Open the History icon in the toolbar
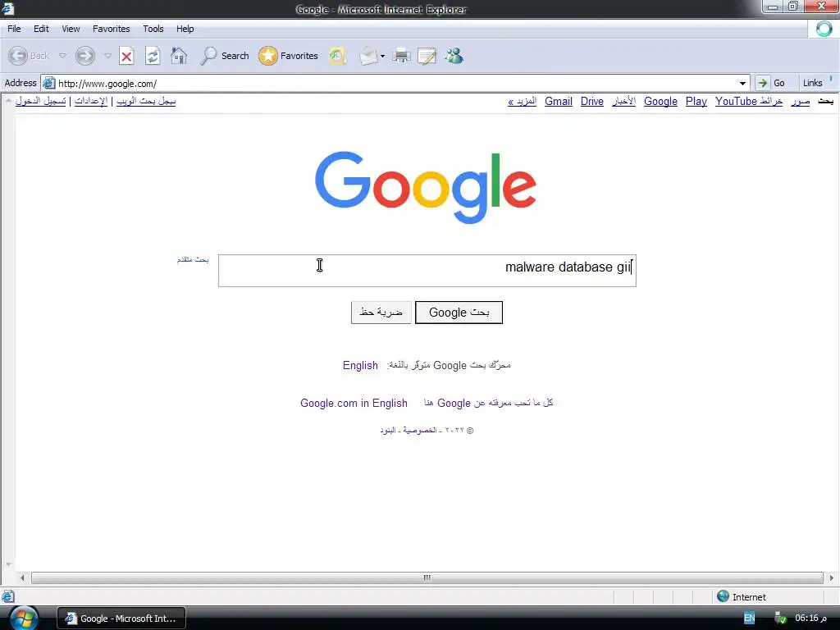 (x=337, y=56)
